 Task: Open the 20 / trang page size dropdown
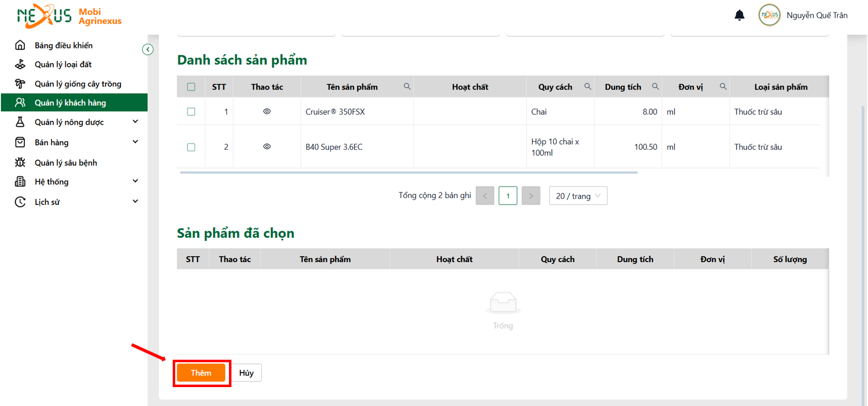click(x=578, y=196)
